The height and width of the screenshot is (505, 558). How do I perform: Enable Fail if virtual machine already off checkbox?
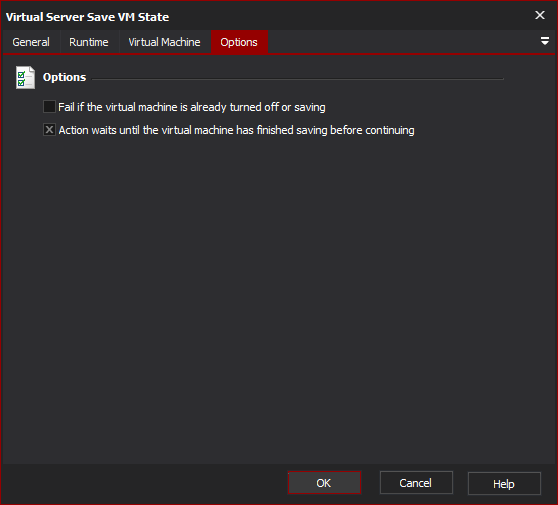point(49,107)
